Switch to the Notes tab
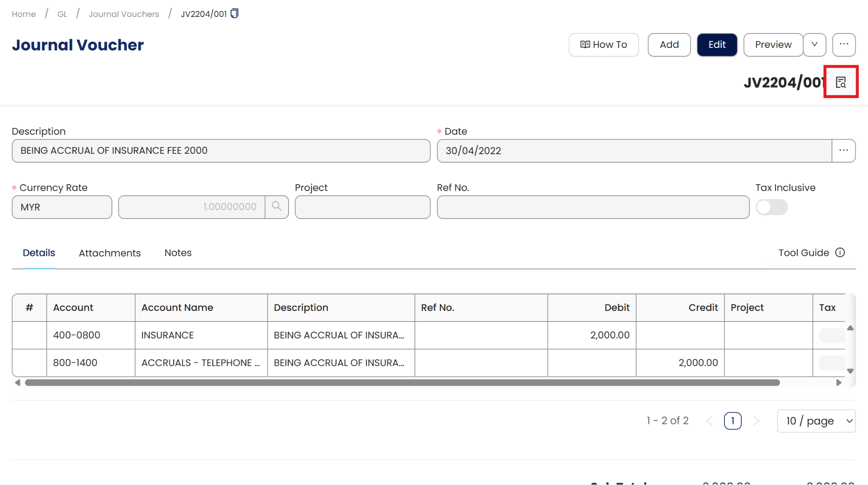The height and width of the screenshot is (485, 868). (178, 253)
